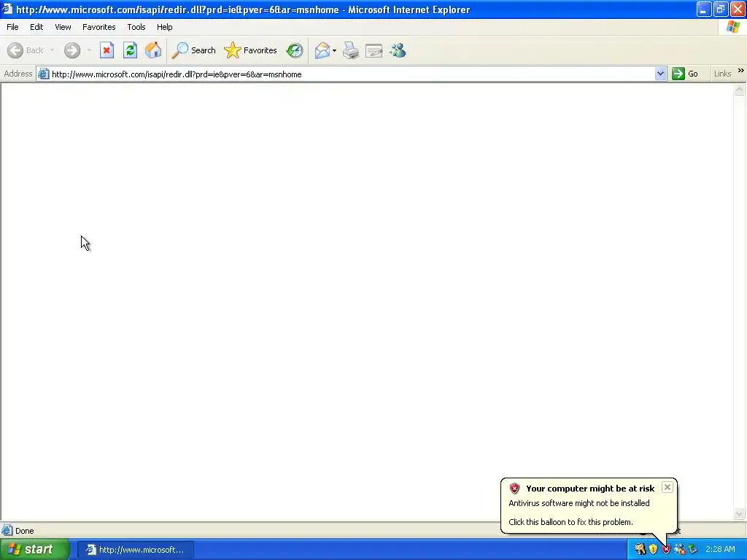747x560 pixels.
Task: Minimize the Internet Explorer window
Action: [704, 9]
